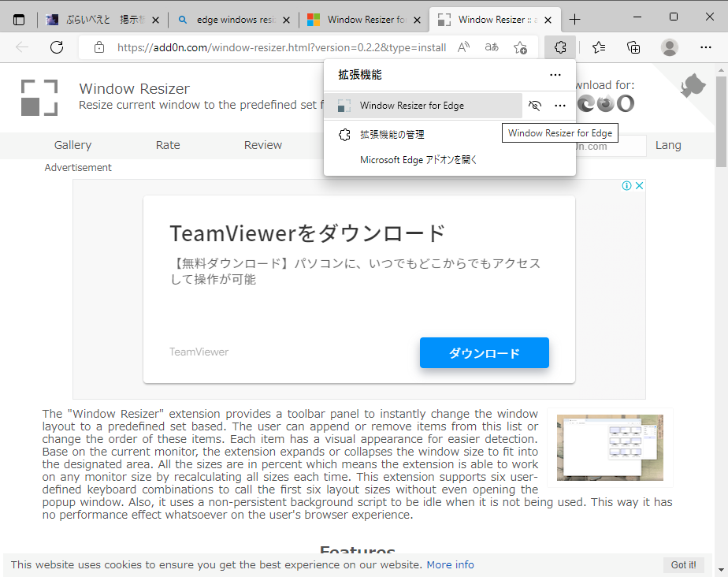Image resolution: width=728 pixels, height=577 pixels.
Task: Open the GitHub project via the octocat icon
Action: click(x=692, y=87)
